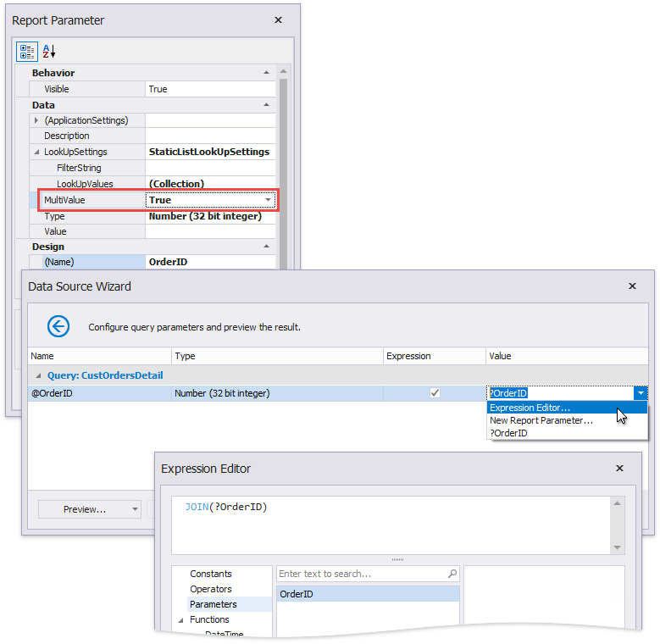Screen dimensions: 660x644
Task: Close the Data Source Wizard dialog
Action: (x=632, y=286)
